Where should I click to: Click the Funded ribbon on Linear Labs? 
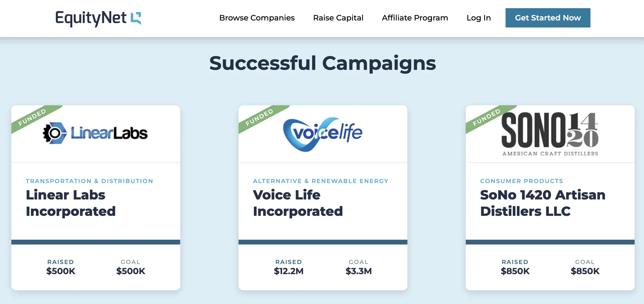click(x=33, y=117)
